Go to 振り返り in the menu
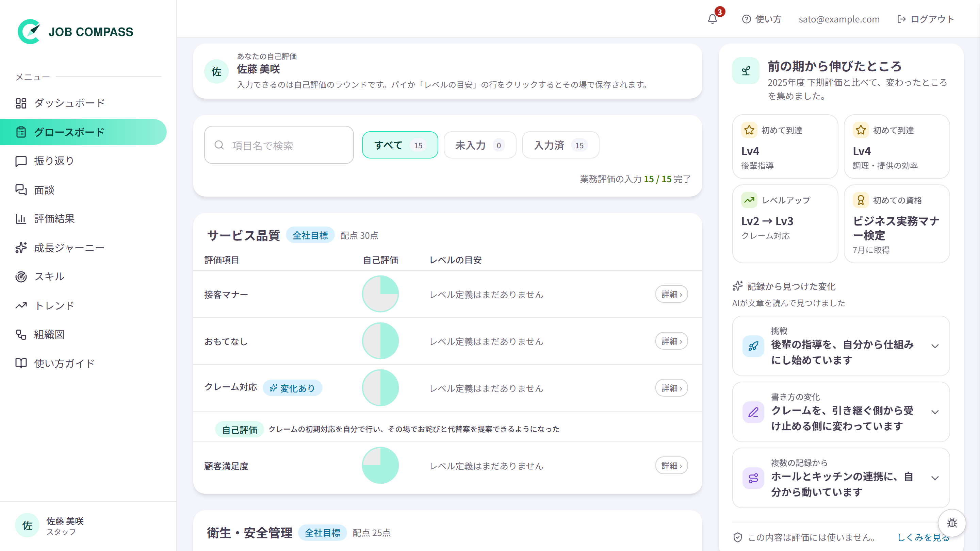The height and width of the screenshot is (551, 980). [83, 161]
